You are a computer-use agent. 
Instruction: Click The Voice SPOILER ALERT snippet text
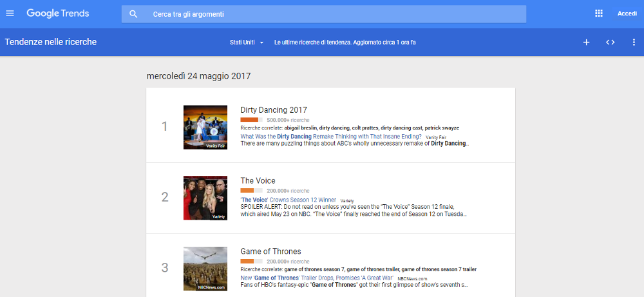tap(353, 210)
